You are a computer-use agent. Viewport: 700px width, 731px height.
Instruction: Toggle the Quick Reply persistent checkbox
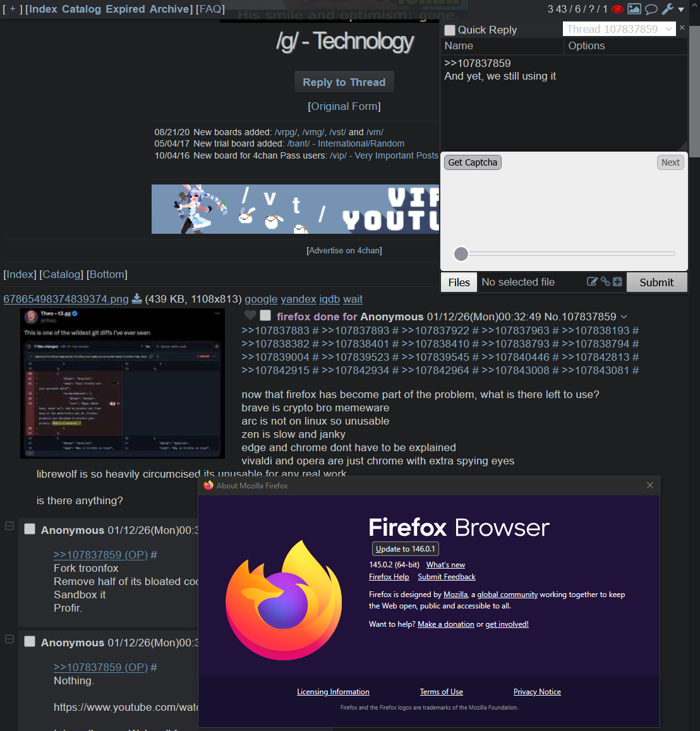(450, 30)
